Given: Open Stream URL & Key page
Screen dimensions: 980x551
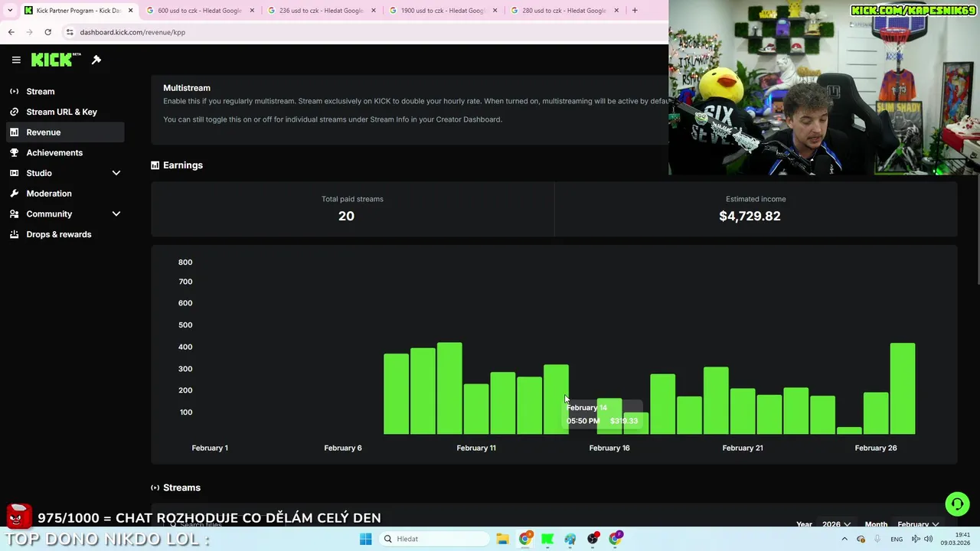Looking at the screenshot, I should [x=64, y=112].
